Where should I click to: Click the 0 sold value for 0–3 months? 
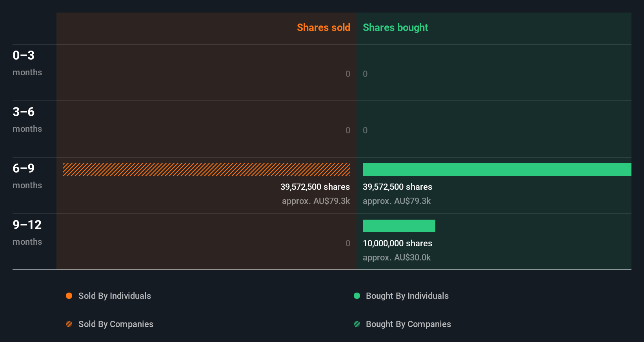pos(348,74)
